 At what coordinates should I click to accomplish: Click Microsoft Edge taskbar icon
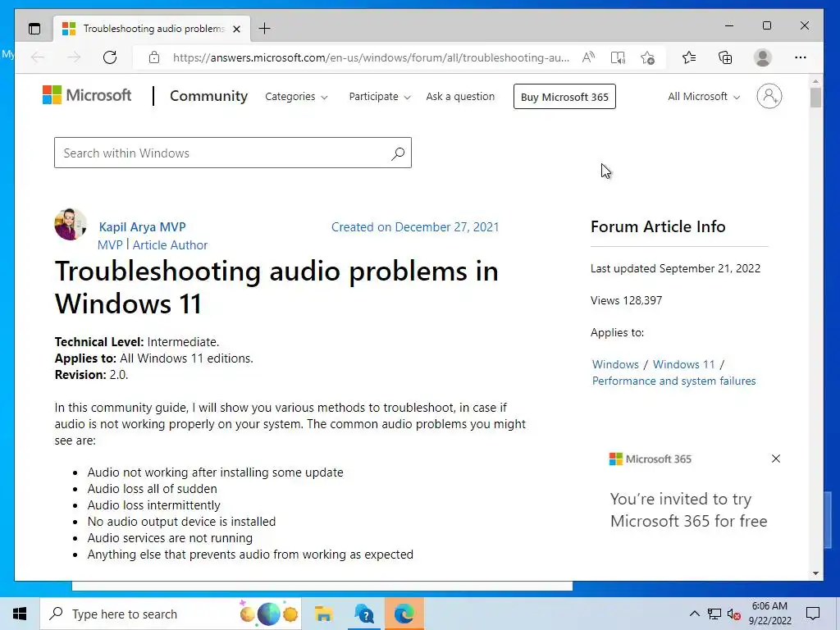point(404,614)
